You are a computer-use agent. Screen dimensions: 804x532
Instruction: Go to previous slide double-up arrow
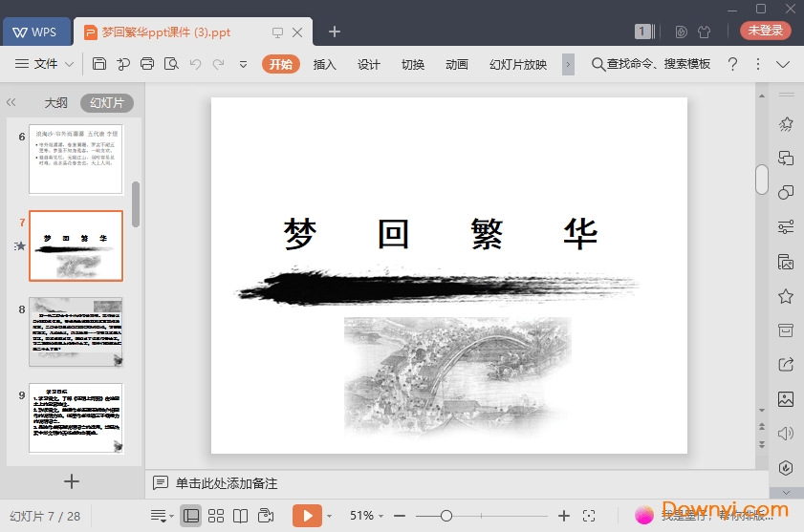762,427
